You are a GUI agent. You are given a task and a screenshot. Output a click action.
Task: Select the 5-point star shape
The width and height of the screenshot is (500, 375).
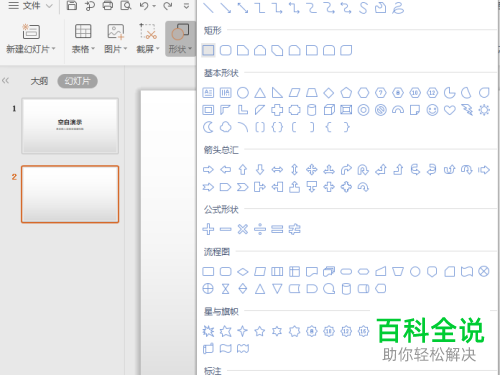[x=260, y=331]
